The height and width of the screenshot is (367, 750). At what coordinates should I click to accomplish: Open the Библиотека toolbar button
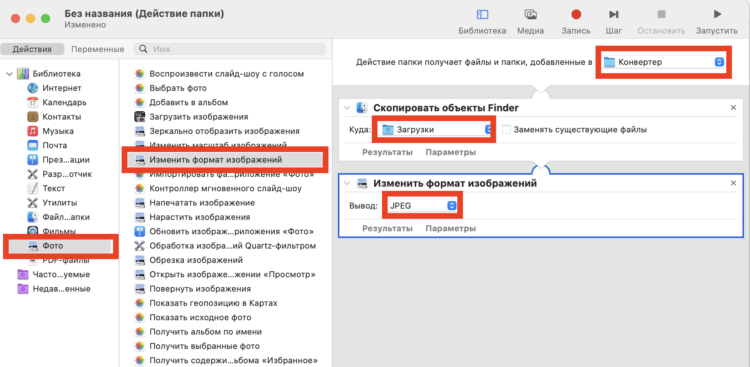coord(482,22)
